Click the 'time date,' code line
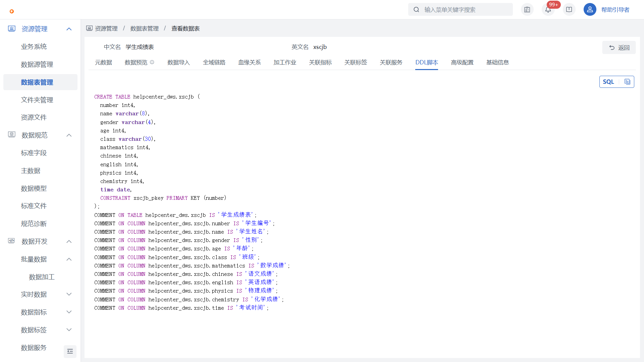644x362 pixels. coord(116,190)
